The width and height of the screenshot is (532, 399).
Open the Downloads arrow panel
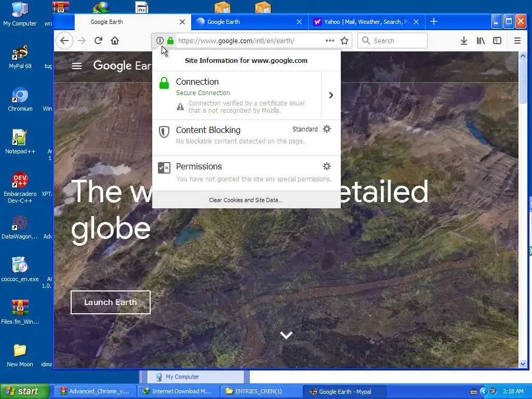coord(464,41)
